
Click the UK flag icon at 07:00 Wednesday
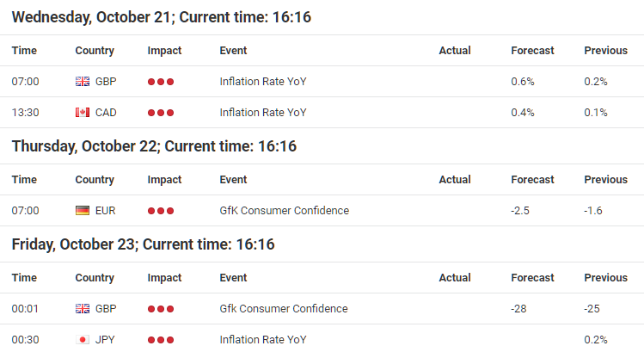[83, 82]
